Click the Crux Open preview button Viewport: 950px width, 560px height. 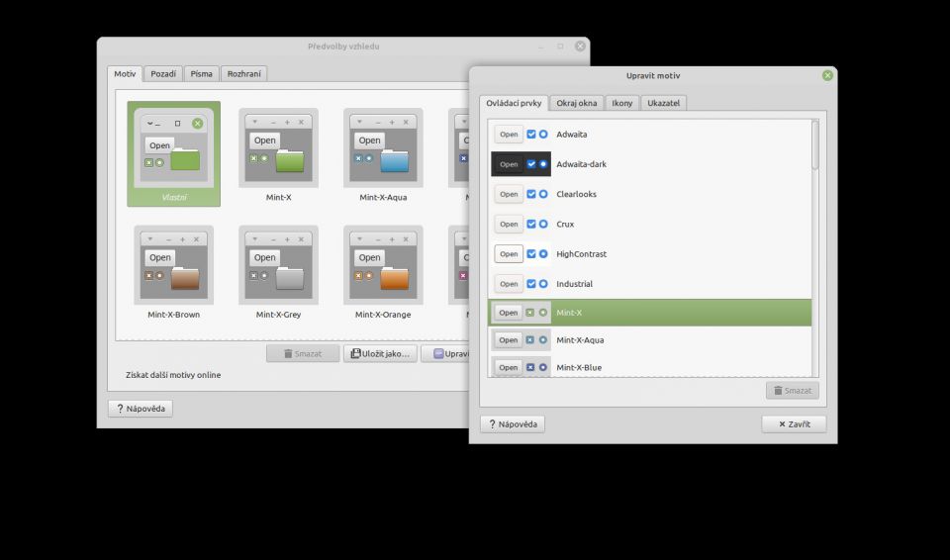point(509,225)
